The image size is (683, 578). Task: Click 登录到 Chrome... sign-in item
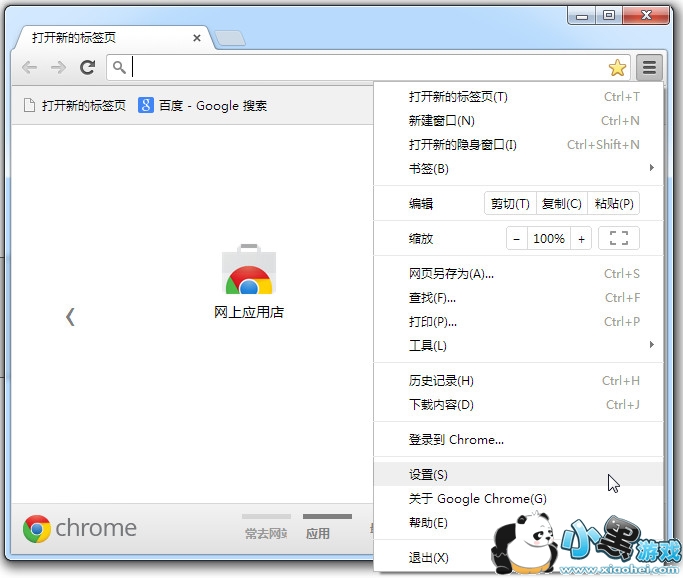(518, 440)
